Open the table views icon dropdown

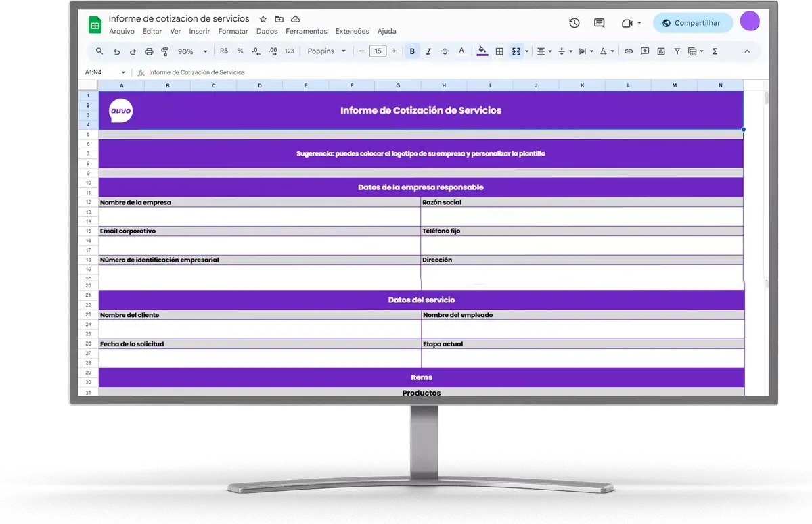[x=695, y=51]
